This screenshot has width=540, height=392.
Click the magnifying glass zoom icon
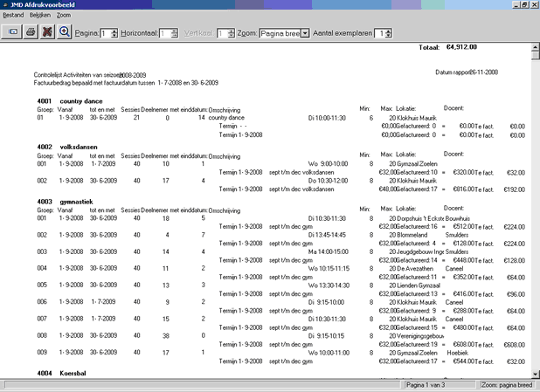pyautogui.click(x=65, y=32)
